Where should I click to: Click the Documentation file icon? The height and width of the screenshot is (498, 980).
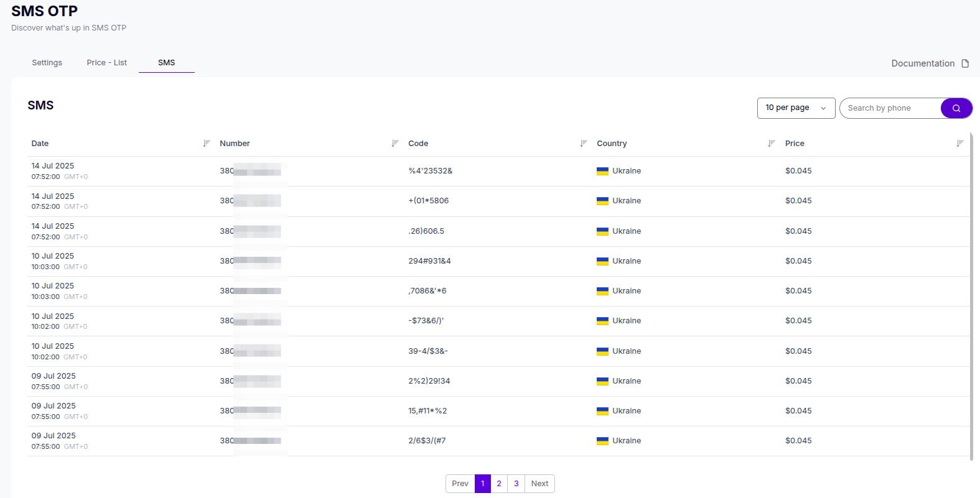point(965,63)
